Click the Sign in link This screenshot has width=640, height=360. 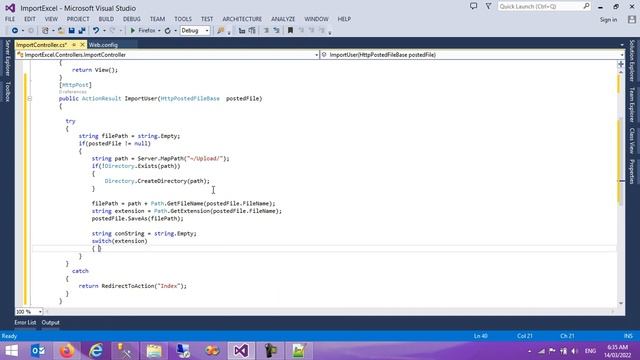[608, 20]
